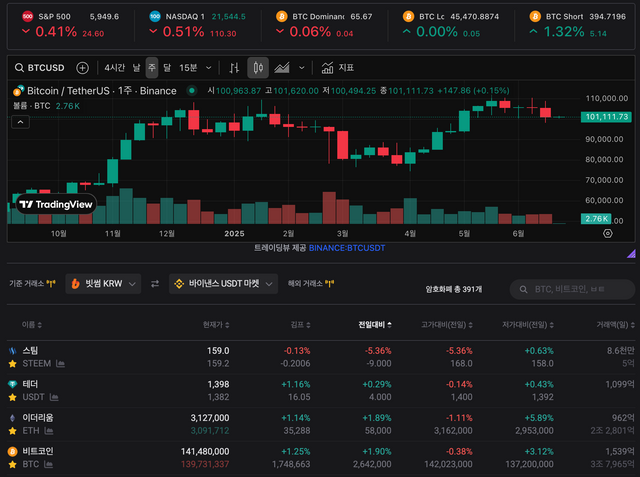Viewport: 640px width, 477px height.
Task: Sort by 고가대비(전일) column
Action: point(447,325)
